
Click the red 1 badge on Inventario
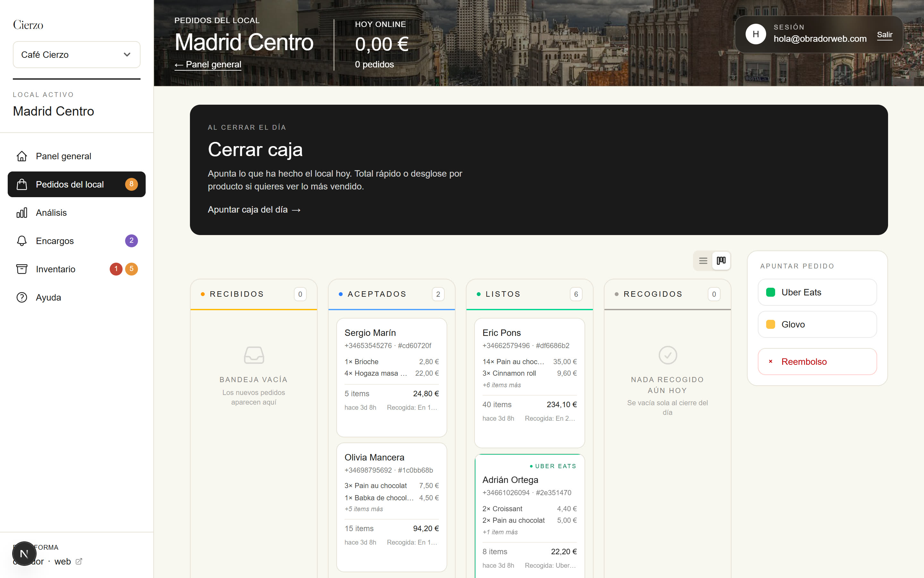(116, 269)
